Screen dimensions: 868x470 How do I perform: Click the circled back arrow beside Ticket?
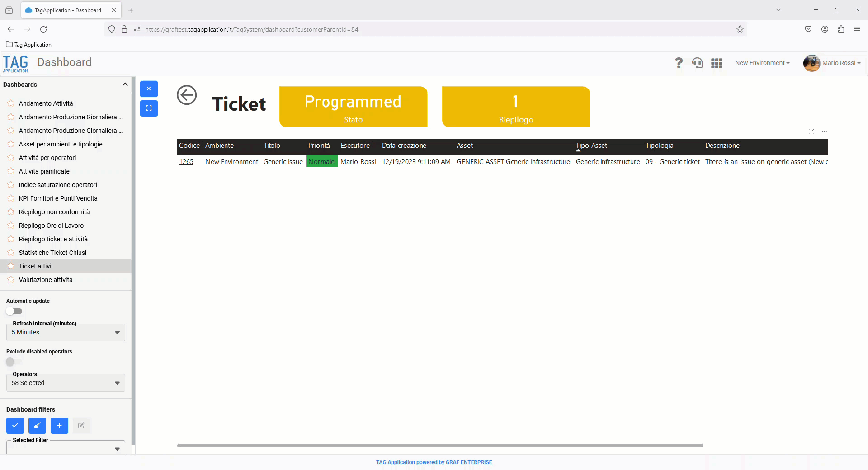(x=187, y=95)
